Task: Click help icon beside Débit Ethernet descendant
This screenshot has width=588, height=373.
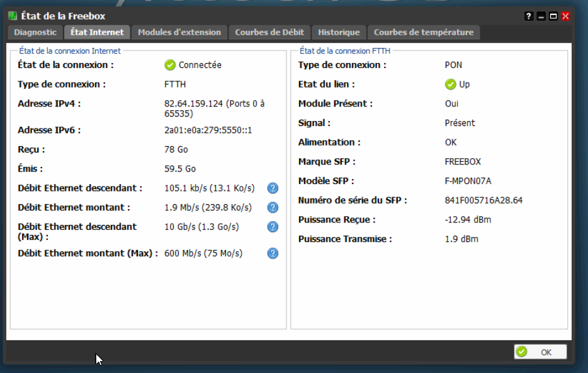Action: click(273, 188)
